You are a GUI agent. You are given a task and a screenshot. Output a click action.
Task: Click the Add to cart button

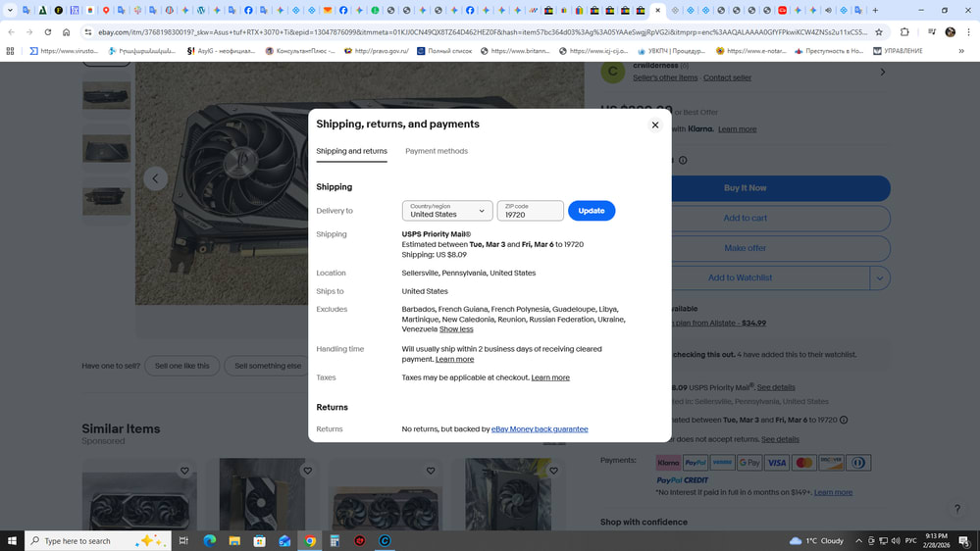point(781,218)
